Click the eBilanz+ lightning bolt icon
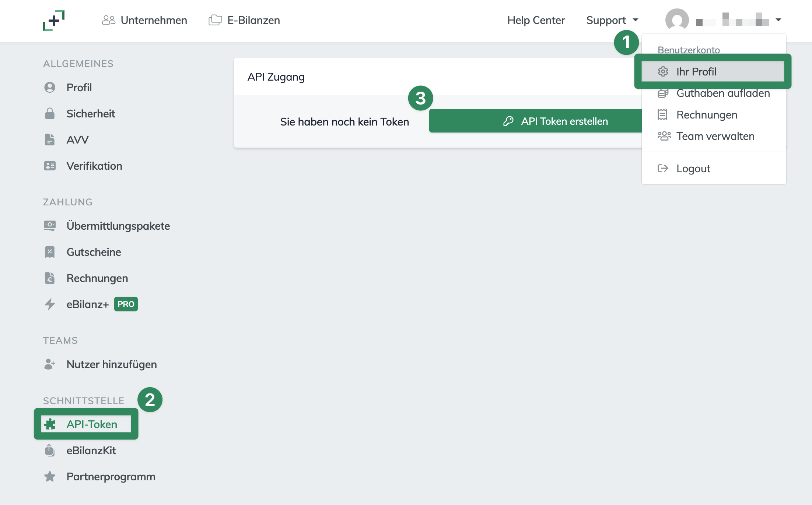This screenshot has width=812, height=505. tap(50, 304)
